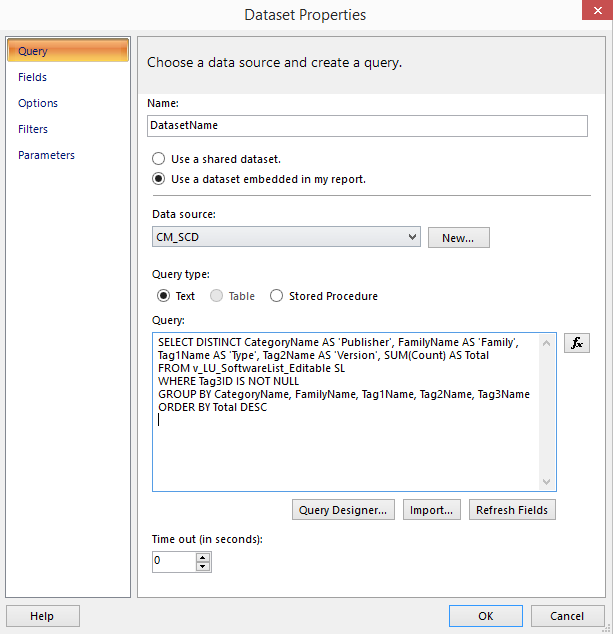Select the Text query type
The height and width of the screenshot is (634, 613).
[164, 296]
